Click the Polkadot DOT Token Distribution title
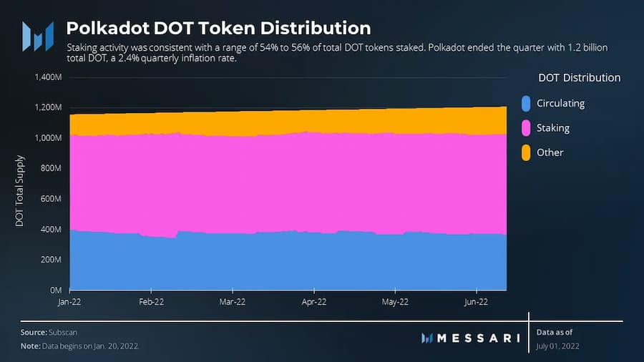Image resolution: width=644 pixels, height=362 pixels. point(218,29)
